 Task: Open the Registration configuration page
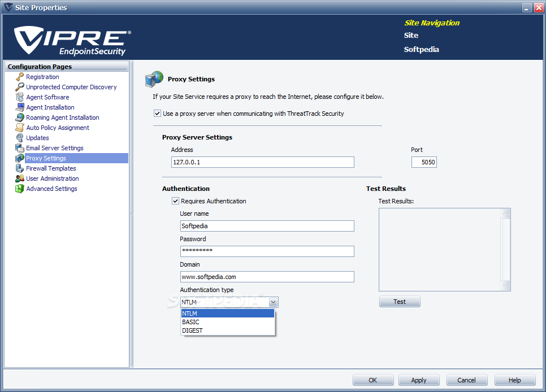pyautogui.click(x=42, y=77)
